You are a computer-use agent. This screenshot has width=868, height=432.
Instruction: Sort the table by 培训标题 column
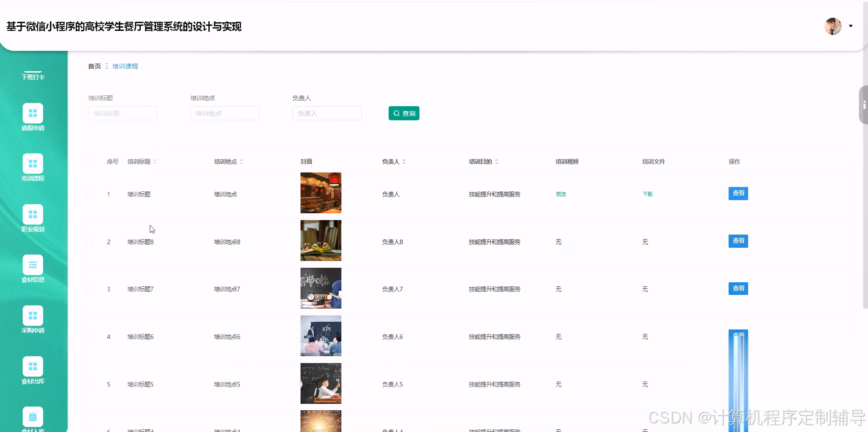tap(155, 161)
